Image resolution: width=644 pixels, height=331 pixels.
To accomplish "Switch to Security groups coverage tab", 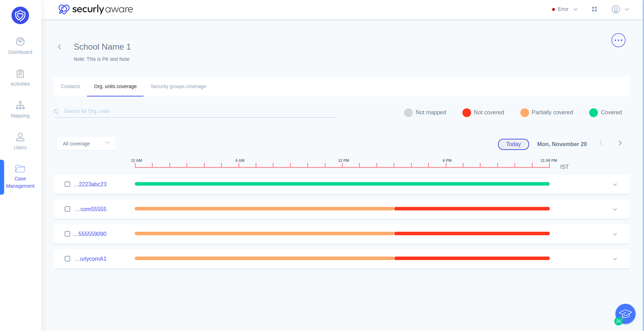I will (178, 86).
